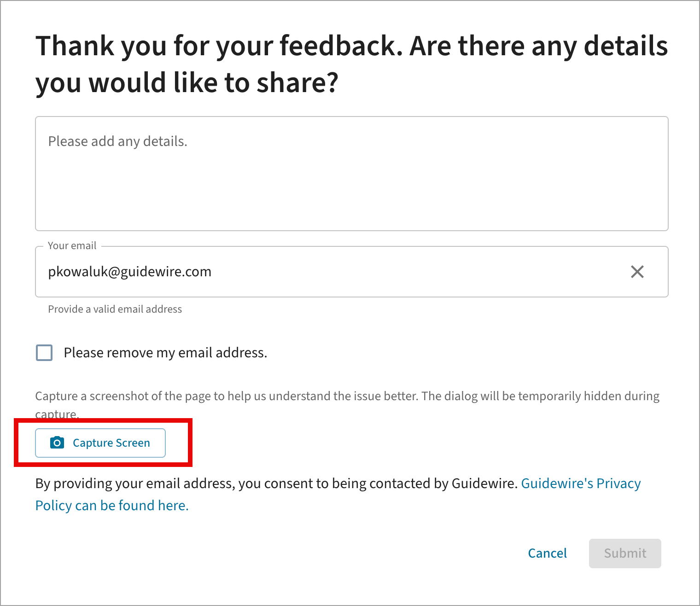The height and width of the screenshot is (606, 700).
Task: Click the 'Your email' field label
Action: [72, 246]
